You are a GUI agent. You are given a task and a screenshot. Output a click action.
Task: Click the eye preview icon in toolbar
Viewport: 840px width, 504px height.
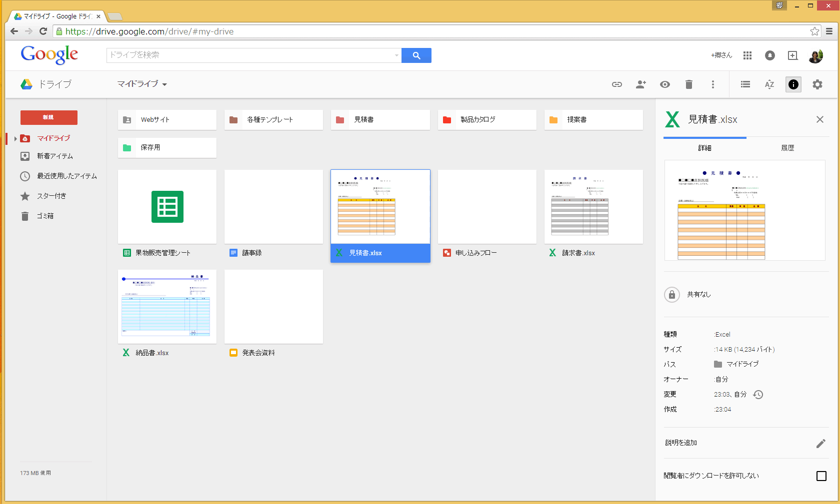[664, 84]
